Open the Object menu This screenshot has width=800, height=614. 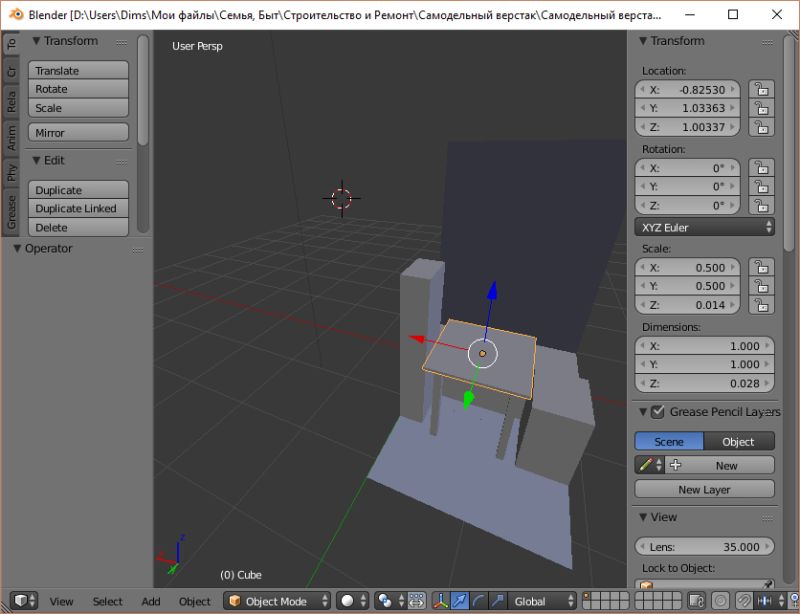194,601
